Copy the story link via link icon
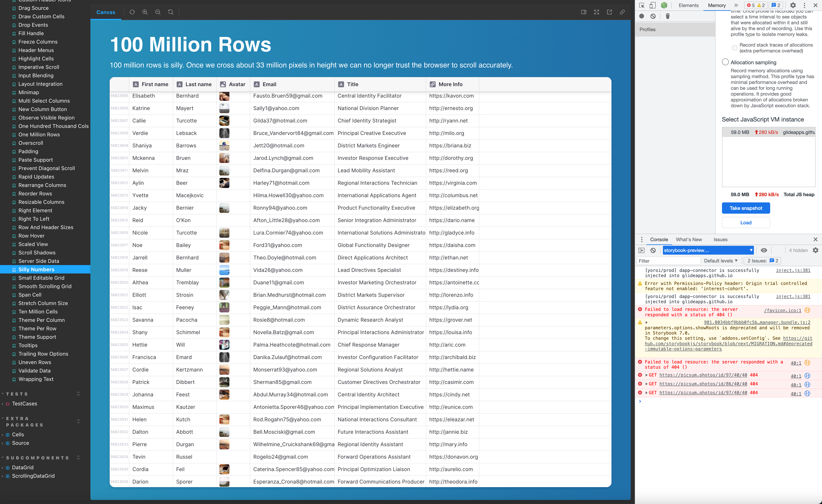Screen dimensions: 822x504 tap(622, 12)
